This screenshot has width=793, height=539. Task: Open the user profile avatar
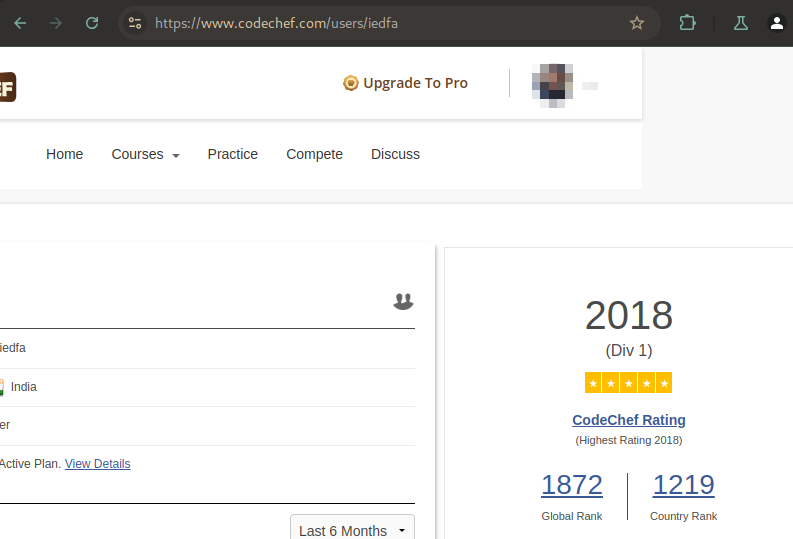click(x=552, y=85)
